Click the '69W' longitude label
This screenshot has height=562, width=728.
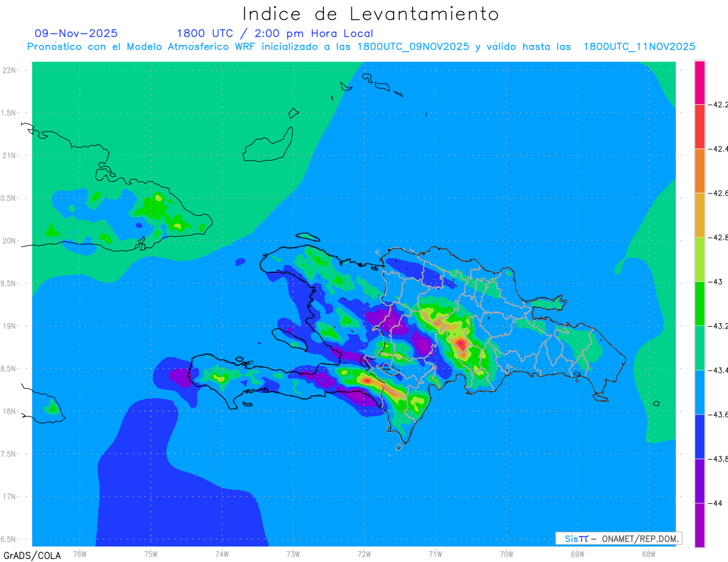click(577, 554)
